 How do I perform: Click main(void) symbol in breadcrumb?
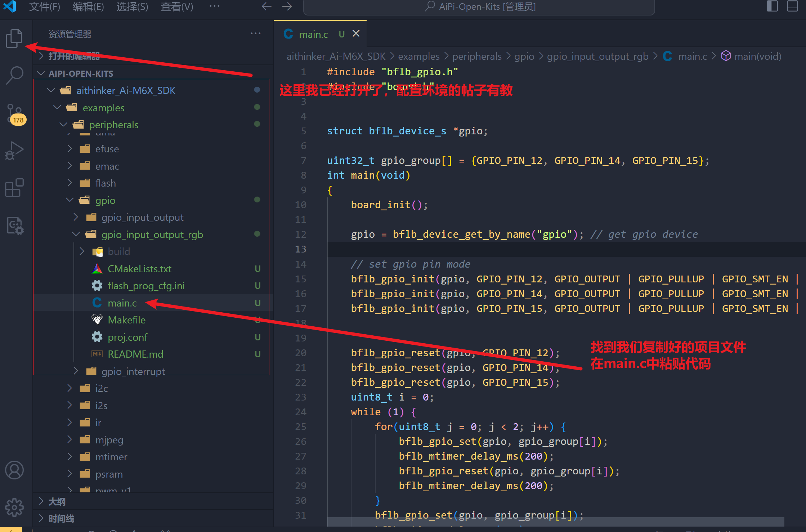[x=751, y=57]
